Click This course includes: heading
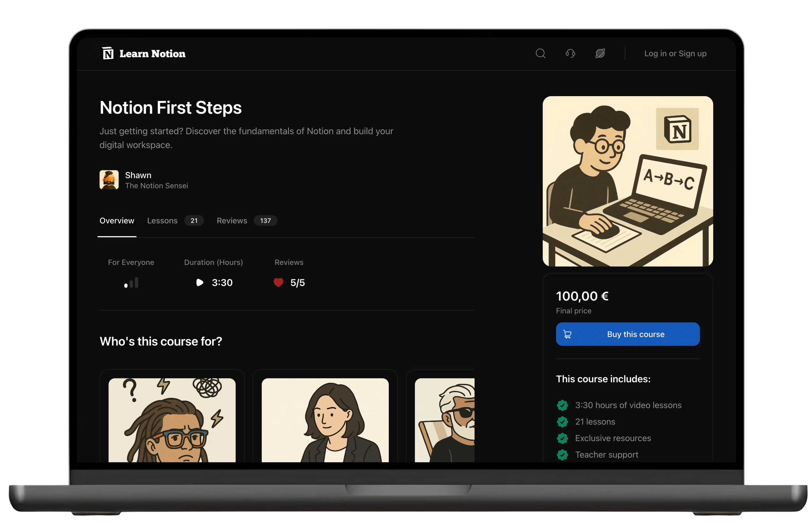812x523 pixels. (603, 379)
